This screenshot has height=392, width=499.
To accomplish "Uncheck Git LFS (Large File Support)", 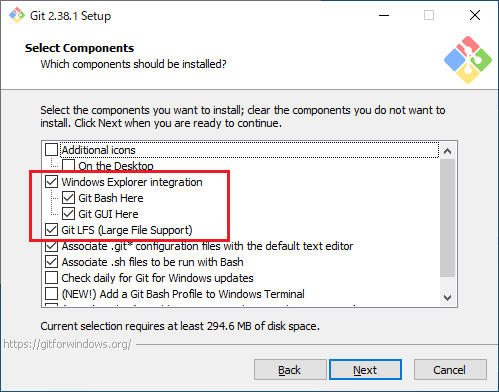I will pos(51,230).
